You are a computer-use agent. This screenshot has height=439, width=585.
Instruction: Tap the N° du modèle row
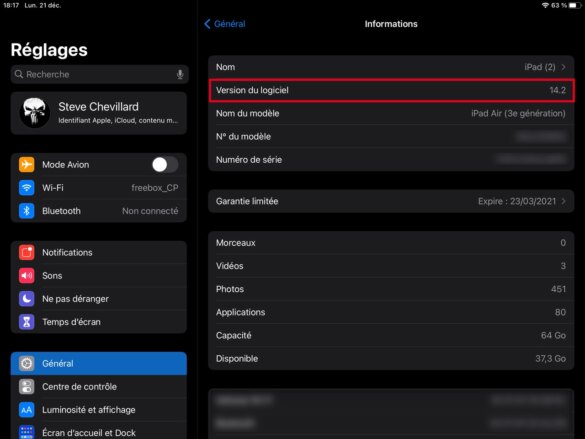pos(391,137)
